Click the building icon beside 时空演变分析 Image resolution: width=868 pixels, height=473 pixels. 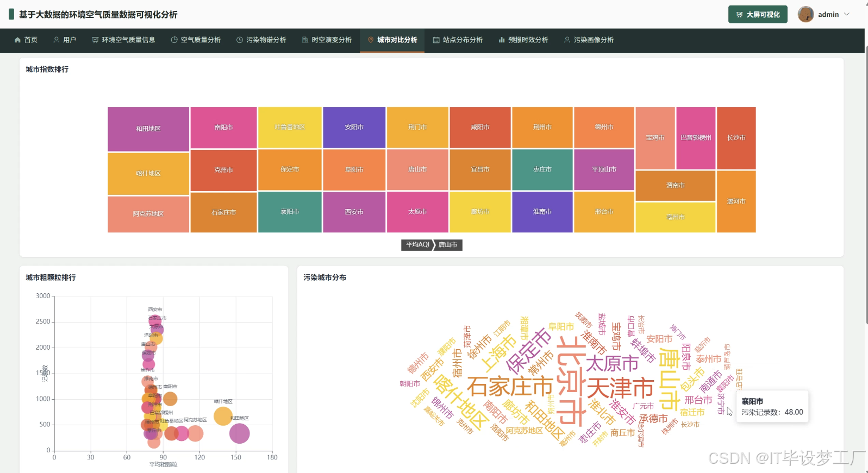[305, 40]
